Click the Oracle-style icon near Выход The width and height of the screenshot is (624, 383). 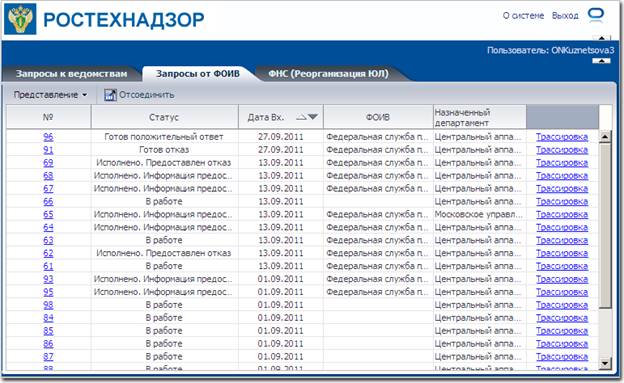tap(596, 15)
